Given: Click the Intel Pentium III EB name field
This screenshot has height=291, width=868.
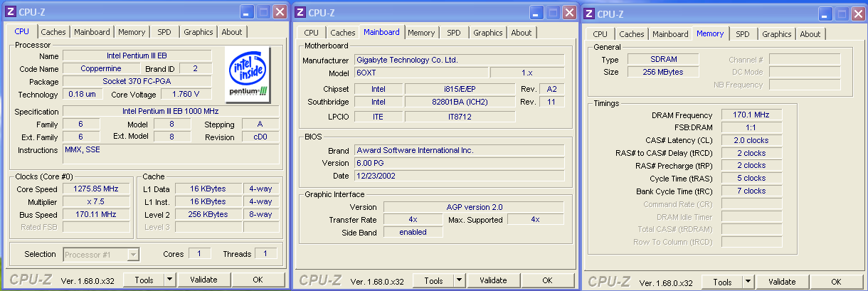Looking at the screenshot, I should (137, 55).
